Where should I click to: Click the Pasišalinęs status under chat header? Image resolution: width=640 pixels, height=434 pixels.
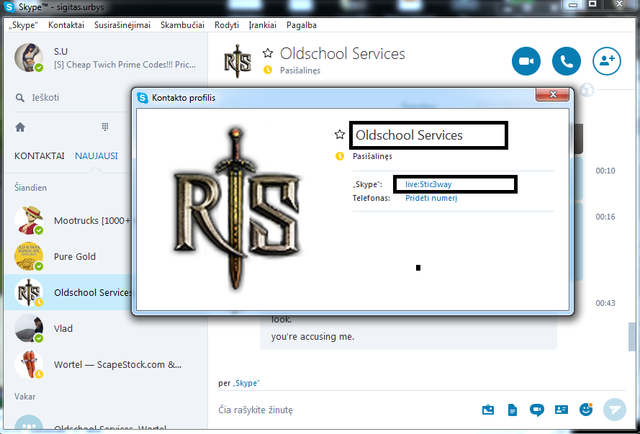[x=300, y=71]
